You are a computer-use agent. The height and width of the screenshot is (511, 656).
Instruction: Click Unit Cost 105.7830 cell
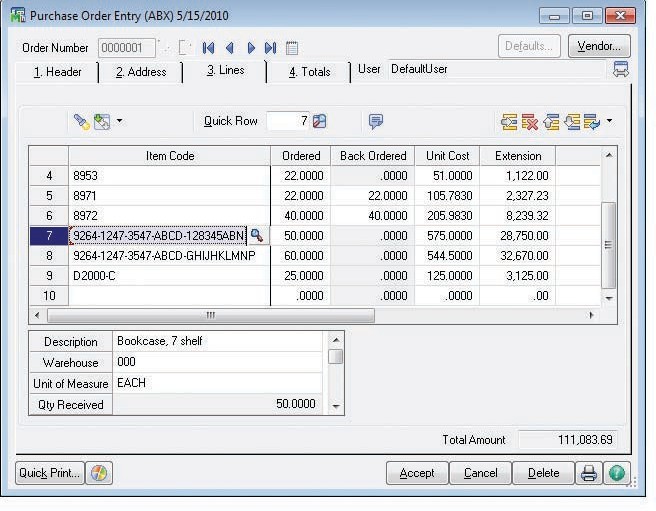pos(447,196)
